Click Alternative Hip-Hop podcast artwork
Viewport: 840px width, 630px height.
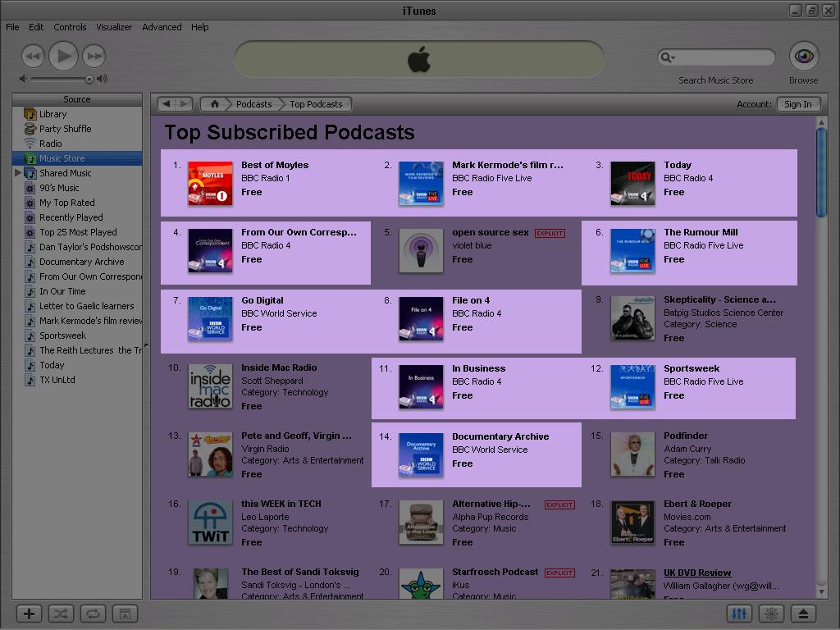click(421, 523)
